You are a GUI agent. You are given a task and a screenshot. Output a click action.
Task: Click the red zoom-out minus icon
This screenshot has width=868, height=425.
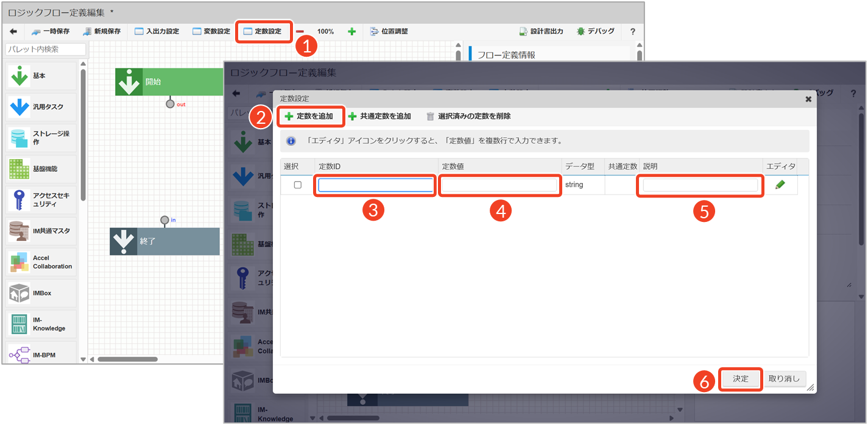(300, 31)
